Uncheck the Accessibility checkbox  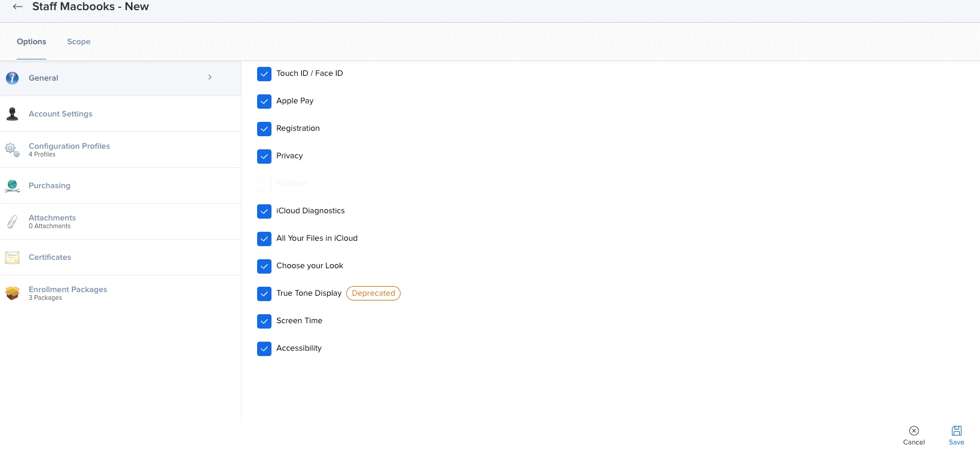tap(264, 348)
